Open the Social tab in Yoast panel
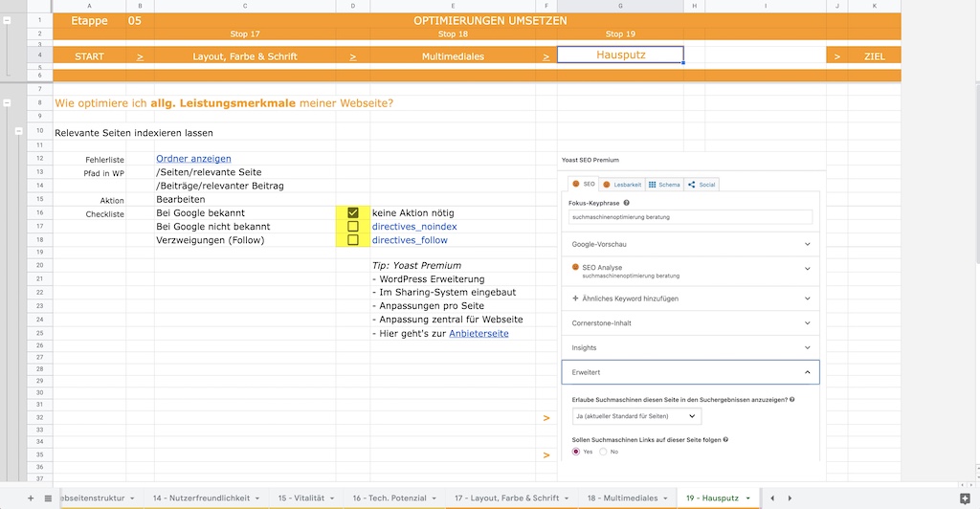 [x=702, y=185]
